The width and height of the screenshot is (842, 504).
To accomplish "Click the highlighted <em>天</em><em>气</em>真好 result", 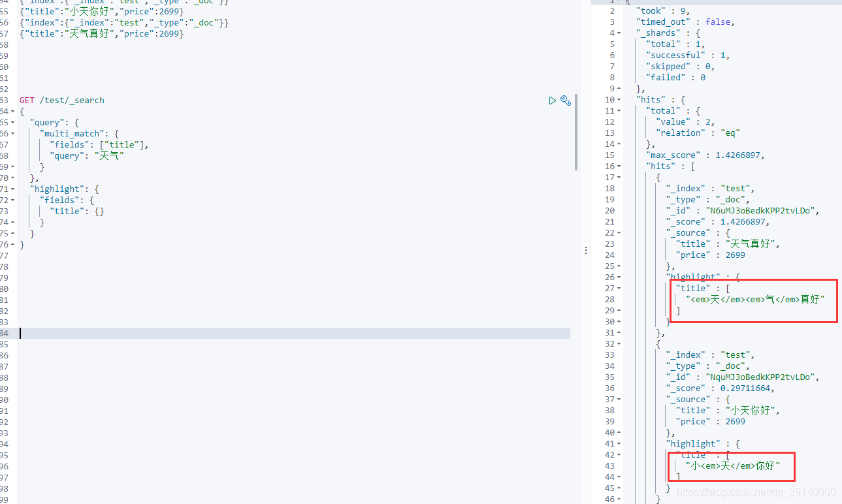I will pyautogui.click(x=756, y=300).
